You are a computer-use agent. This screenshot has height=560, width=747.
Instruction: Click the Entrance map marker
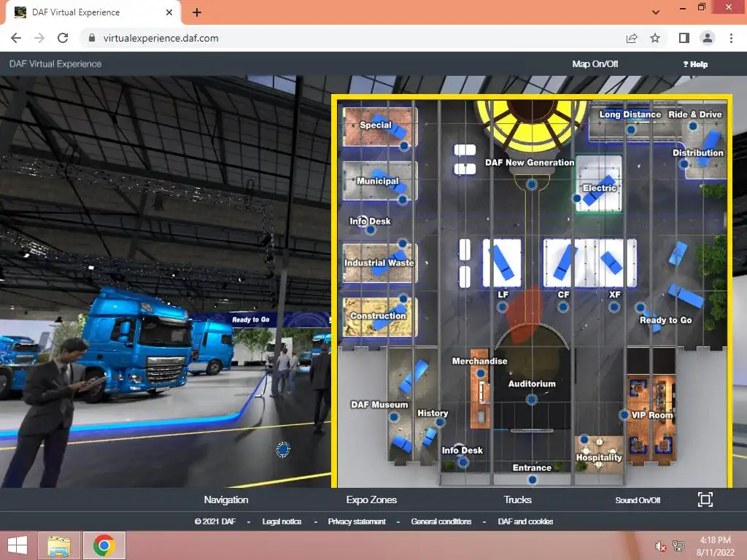click(x=533, y=480)
